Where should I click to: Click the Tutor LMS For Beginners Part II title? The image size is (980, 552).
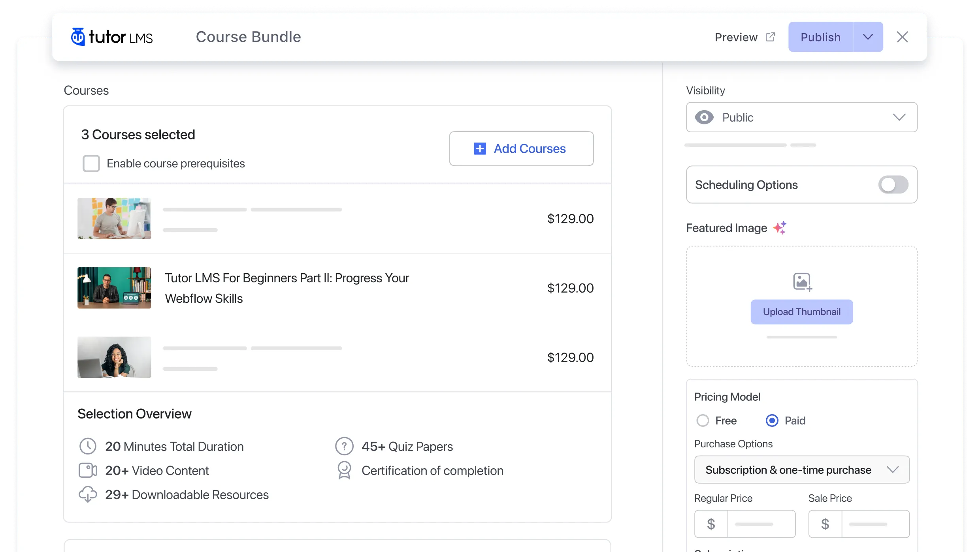click(x=287, y=288)
